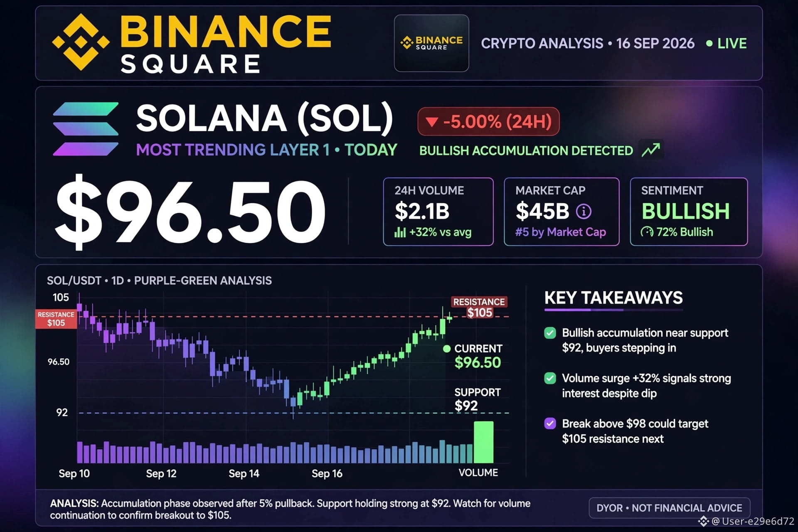Click the Sep 14 date axis label

click(244, 473)
